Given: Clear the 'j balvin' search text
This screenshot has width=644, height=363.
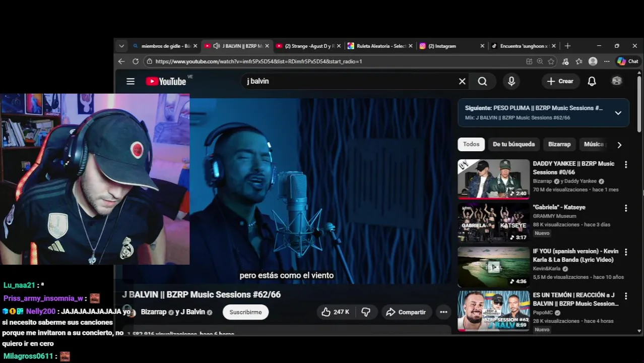Looking at the screenshot, I should pos(462,81).
